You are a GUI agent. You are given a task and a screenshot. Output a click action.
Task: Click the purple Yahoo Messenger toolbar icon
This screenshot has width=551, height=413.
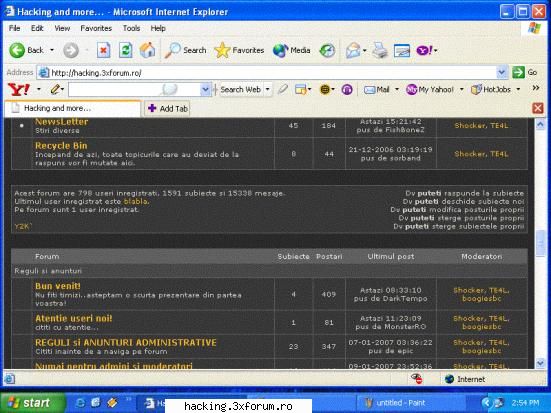424,50
